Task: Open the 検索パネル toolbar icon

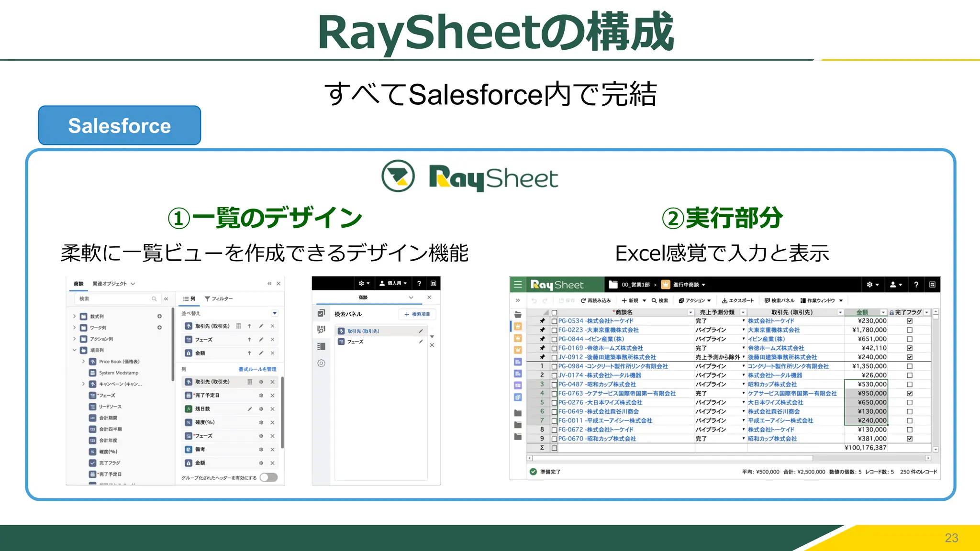Action: click(x=767, y=301)
